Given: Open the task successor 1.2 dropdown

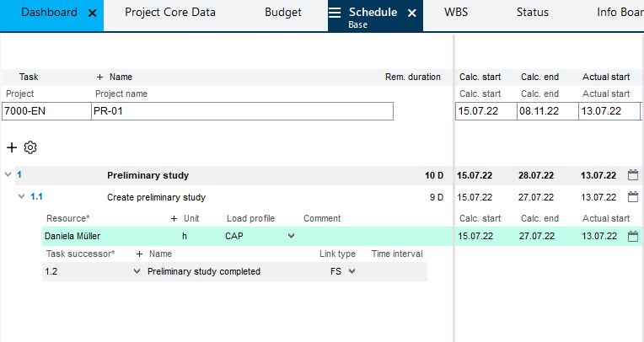Looking at the screenshot, I should point(137,271).
